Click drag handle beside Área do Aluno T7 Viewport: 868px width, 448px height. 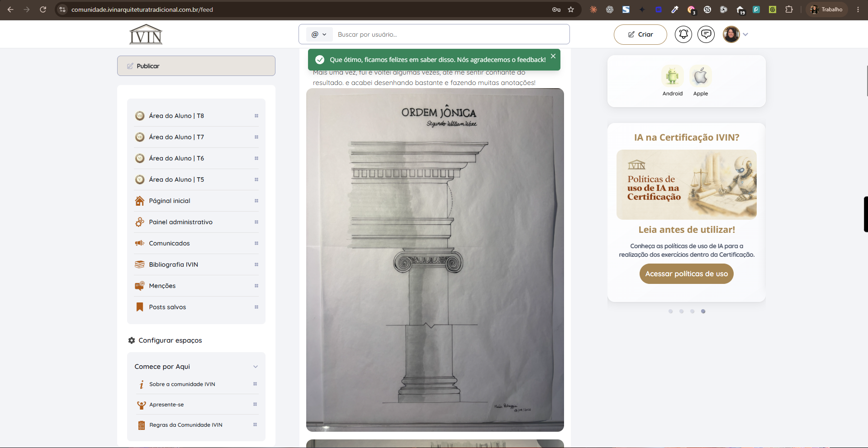pyautogui.click(x=256, y=137)
